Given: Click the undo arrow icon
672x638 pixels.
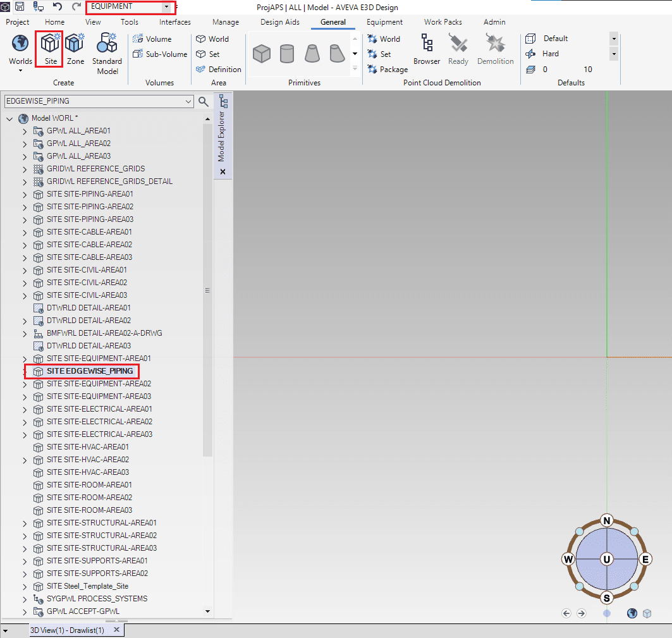Looking at the screenshot, I should (58, 6).
